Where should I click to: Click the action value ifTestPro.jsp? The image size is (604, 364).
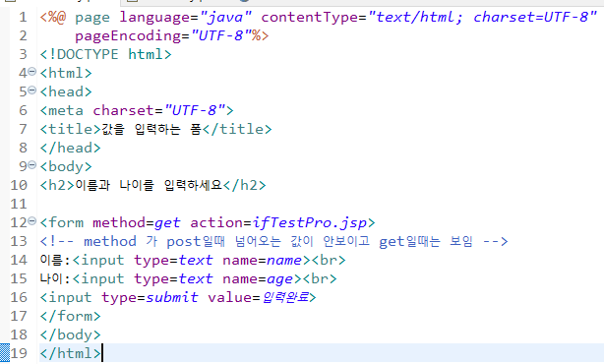click(309, 222)
